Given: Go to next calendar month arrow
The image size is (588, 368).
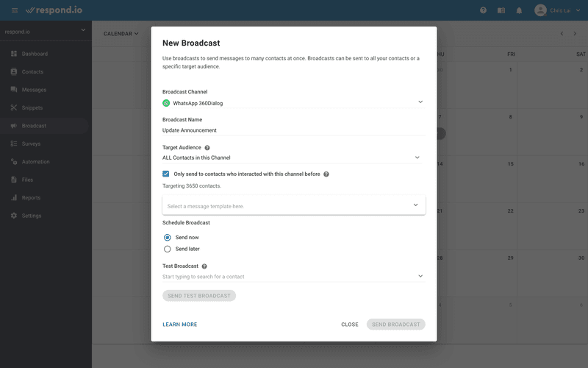Looking at the screenshot, I should pyautogui.click(x=575, y=33).
